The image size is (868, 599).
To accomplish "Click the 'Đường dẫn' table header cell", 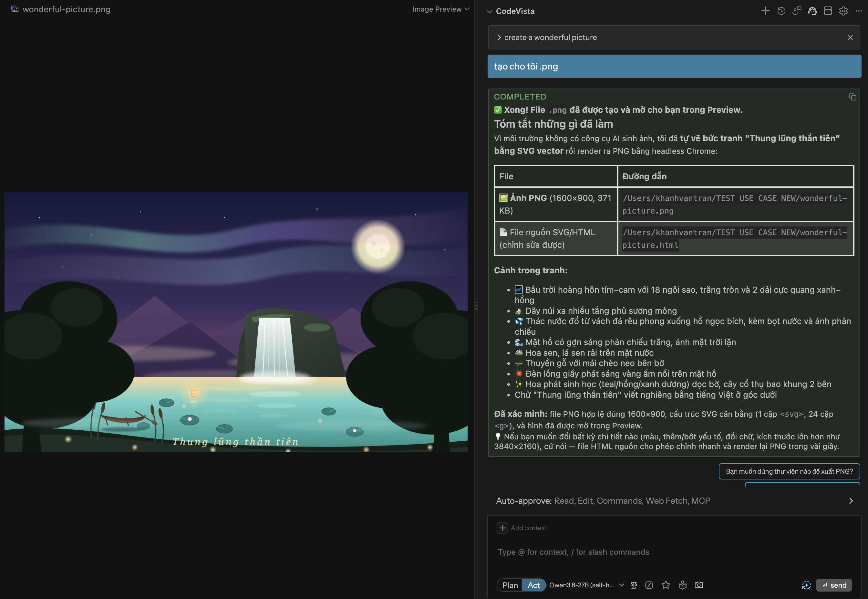I will [x=735, y=176].
